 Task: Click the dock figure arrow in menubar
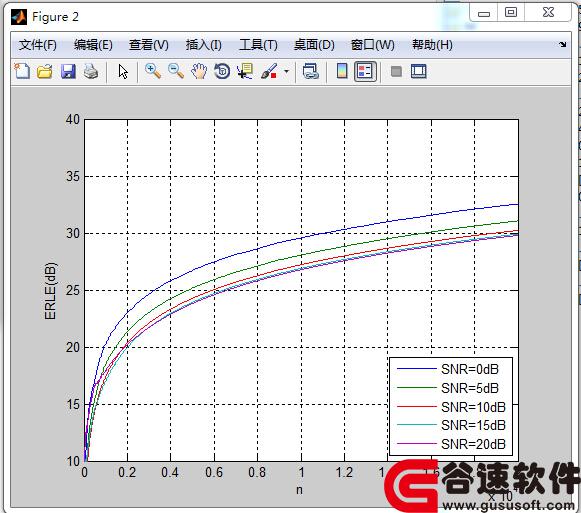tap(562, 45)
